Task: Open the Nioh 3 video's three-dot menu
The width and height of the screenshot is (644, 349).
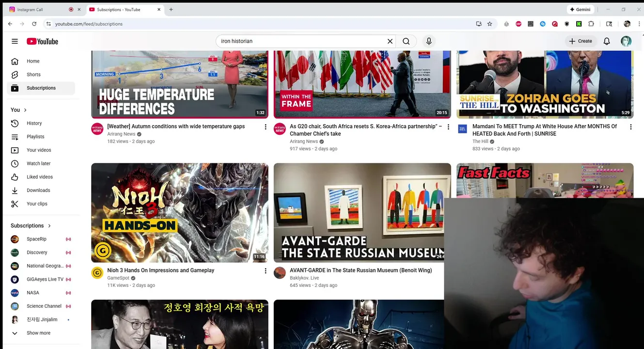Action: click(265, 271)
